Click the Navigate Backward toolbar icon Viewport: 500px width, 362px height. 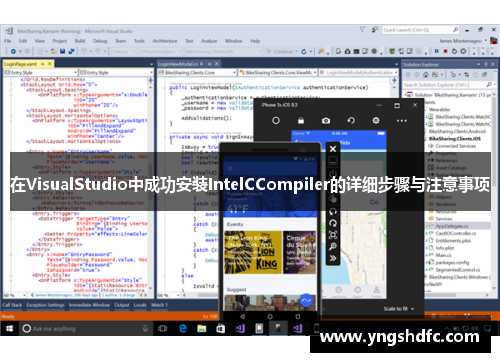coord(13,51)
